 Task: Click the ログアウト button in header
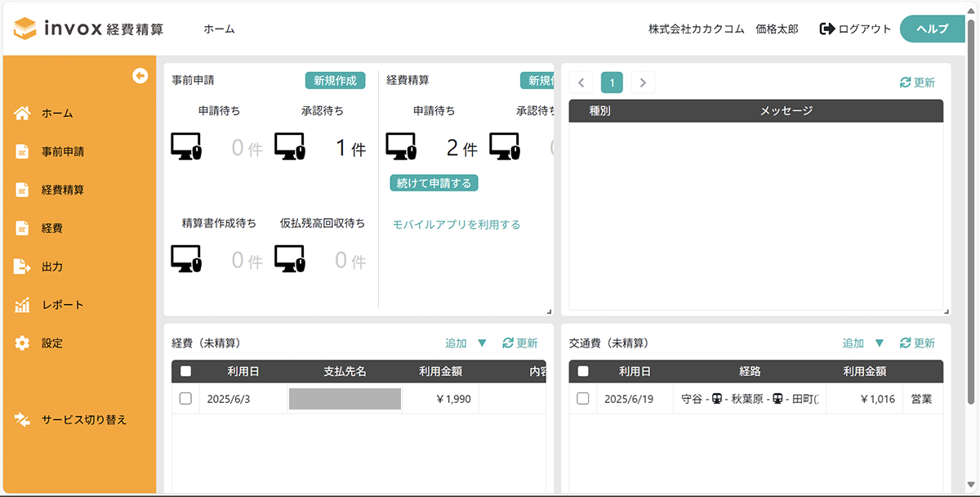point(855,29)
